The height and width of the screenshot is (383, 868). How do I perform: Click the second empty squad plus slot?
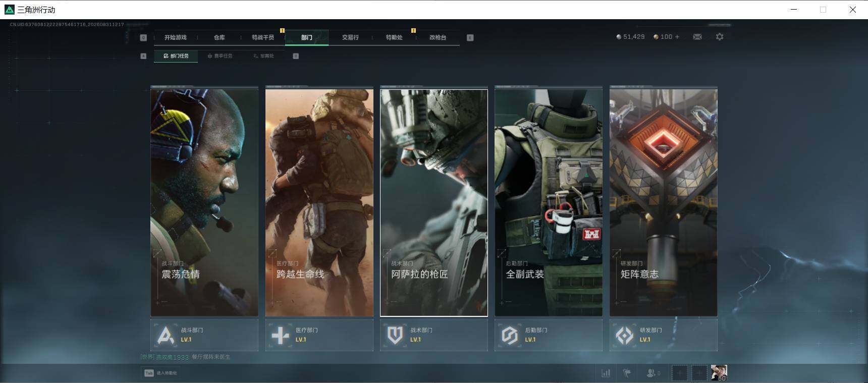(699, 373)
